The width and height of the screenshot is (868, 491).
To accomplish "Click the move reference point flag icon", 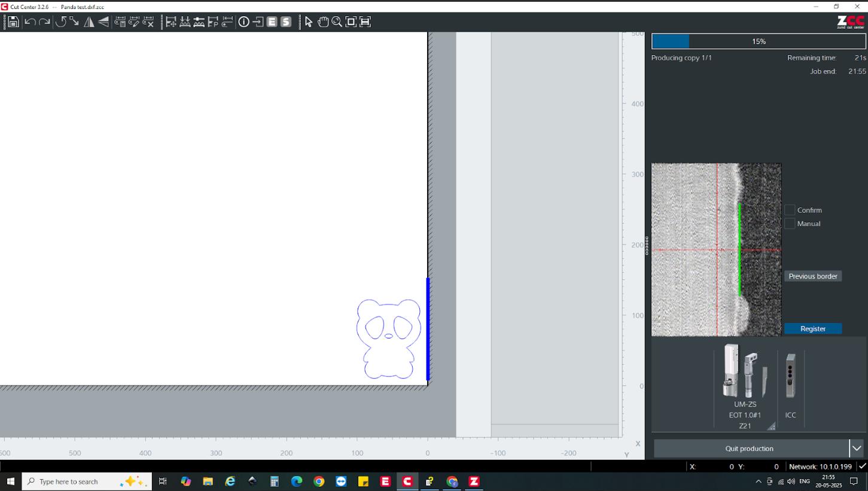I will pyautogui.click(x=171, y=22).
